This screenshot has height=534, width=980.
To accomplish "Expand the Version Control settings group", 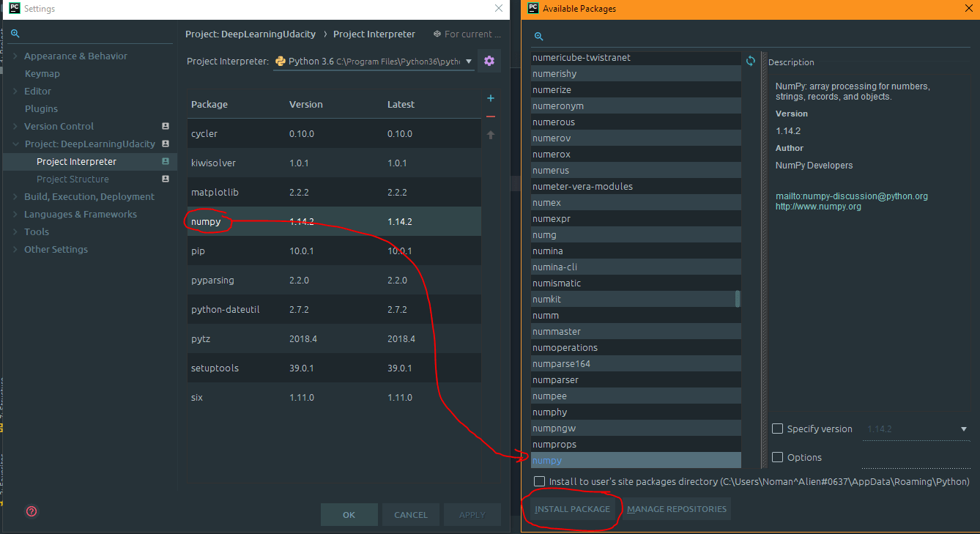I will [x=15, y=126].
